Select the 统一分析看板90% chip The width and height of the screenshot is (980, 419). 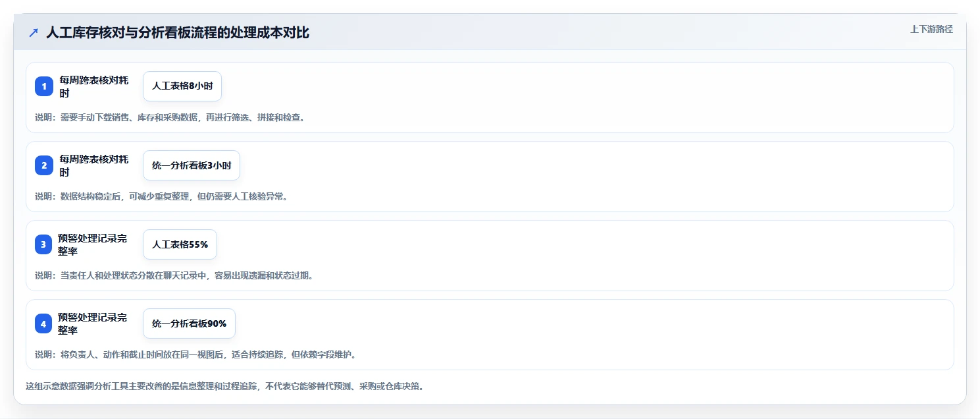click(189, 323)
